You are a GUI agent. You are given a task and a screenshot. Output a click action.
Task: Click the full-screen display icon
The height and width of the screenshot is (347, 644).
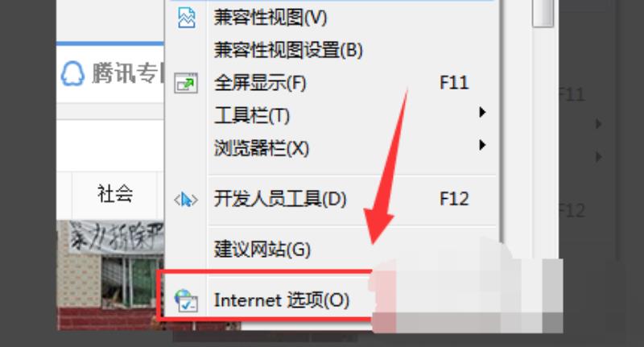point(186,83)
